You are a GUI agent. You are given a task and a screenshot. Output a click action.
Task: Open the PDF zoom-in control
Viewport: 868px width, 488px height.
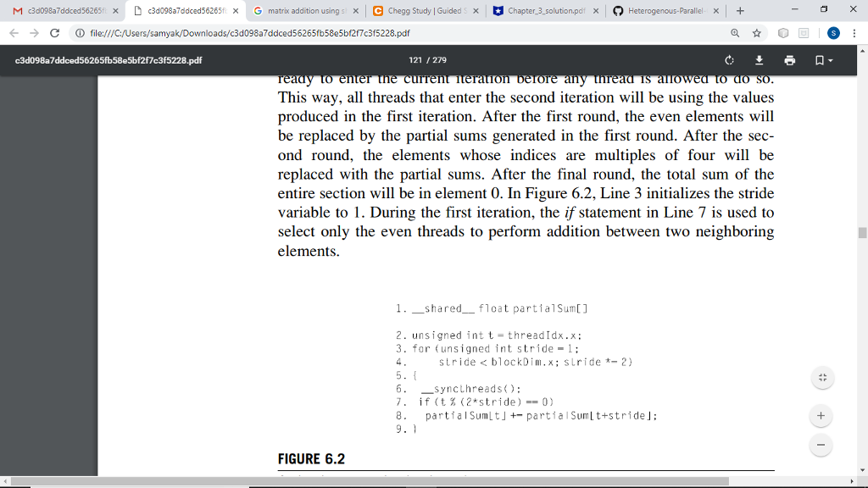tap(820, 415)
